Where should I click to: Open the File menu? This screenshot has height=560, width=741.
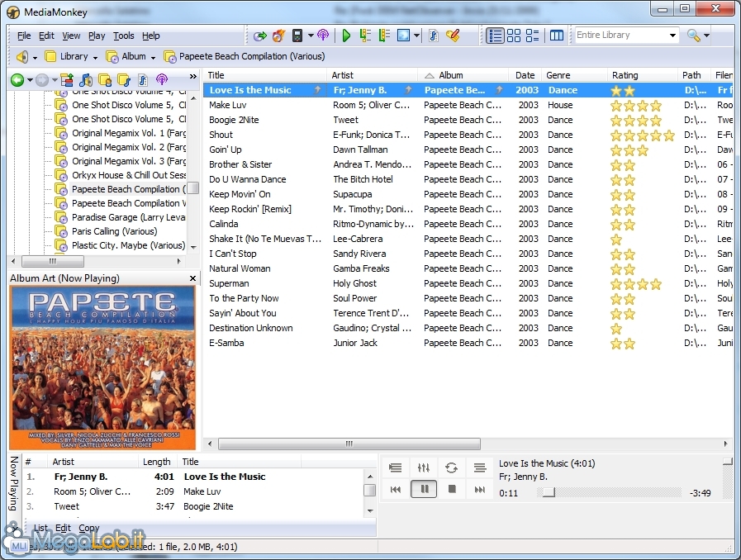pos(24,36)
